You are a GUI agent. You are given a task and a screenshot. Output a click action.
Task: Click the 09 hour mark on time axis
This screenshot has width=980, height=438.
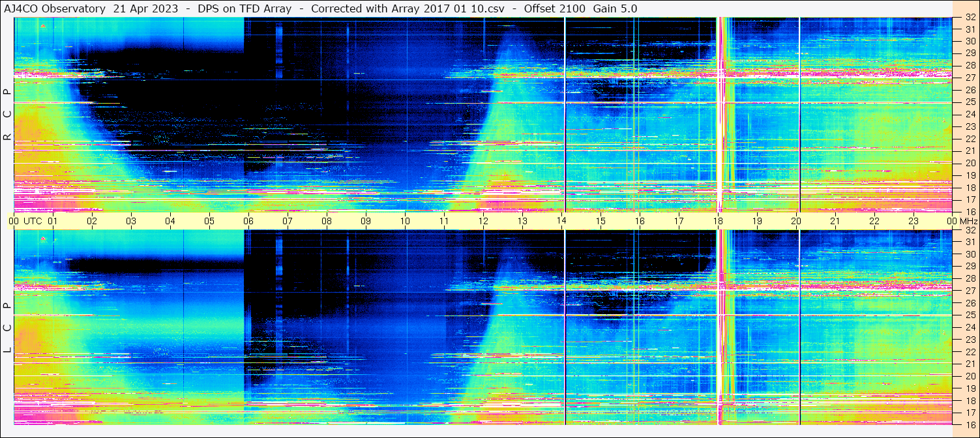(365, 221)
